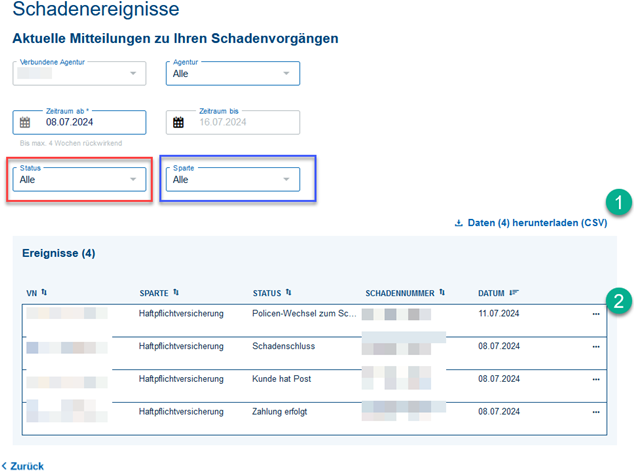Viewport: 634px width, 472px height.
Task: Sort by Schadennummer column arrows
Action: pyautogui.click(x=442, y=292)
